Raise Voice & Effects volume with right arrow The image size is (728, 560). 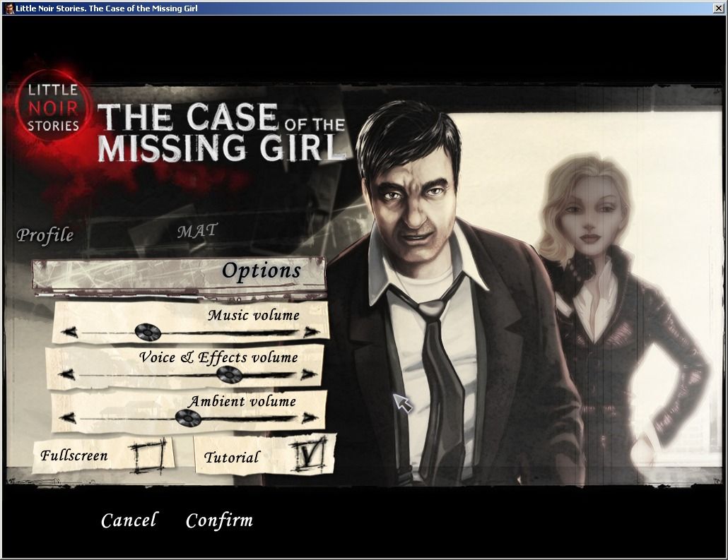[x=309, y=374]
